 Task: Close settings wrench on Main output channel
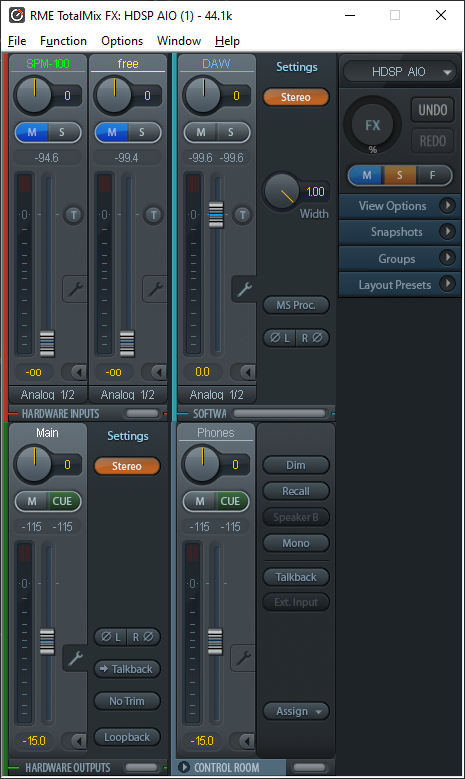pos(75,658)
